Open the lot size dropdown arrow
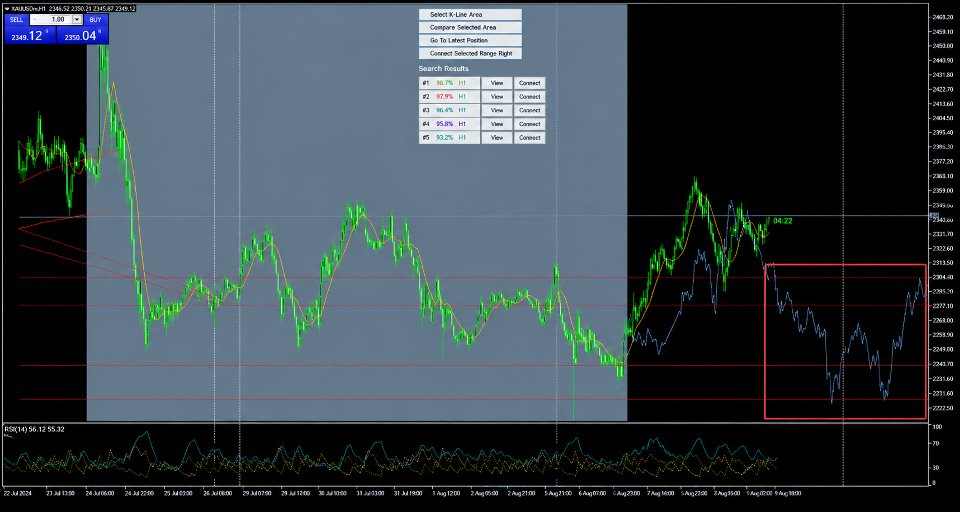Viewport: 960px width, 512px height. click(x=77, y=20)
